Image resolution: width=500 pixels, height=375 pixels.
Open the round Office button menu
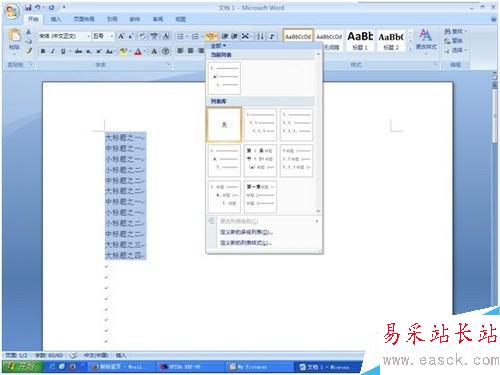coord(12,12)
